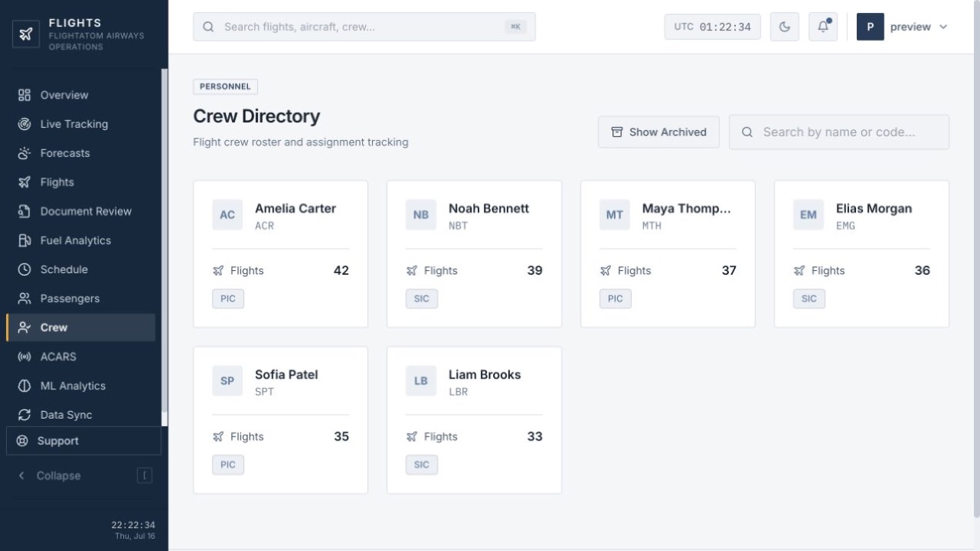Click the sidebar vertical scrollbar
Viewport: 980px width, 551px height.
click(x=165, y=245)
